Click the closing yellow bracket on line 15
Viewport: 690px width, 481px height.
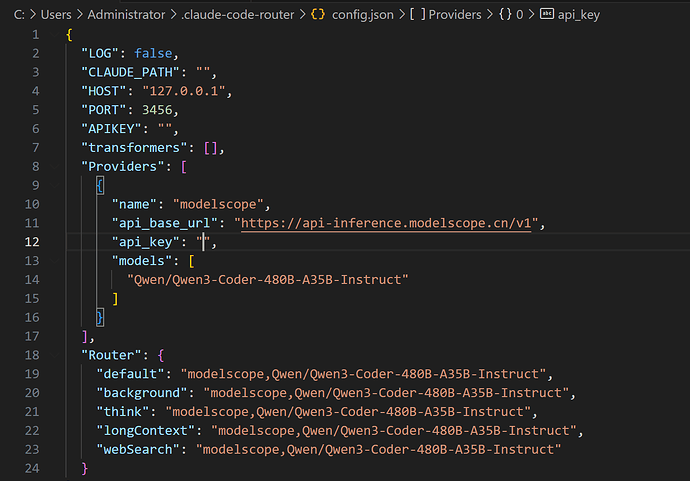[115, 298]
